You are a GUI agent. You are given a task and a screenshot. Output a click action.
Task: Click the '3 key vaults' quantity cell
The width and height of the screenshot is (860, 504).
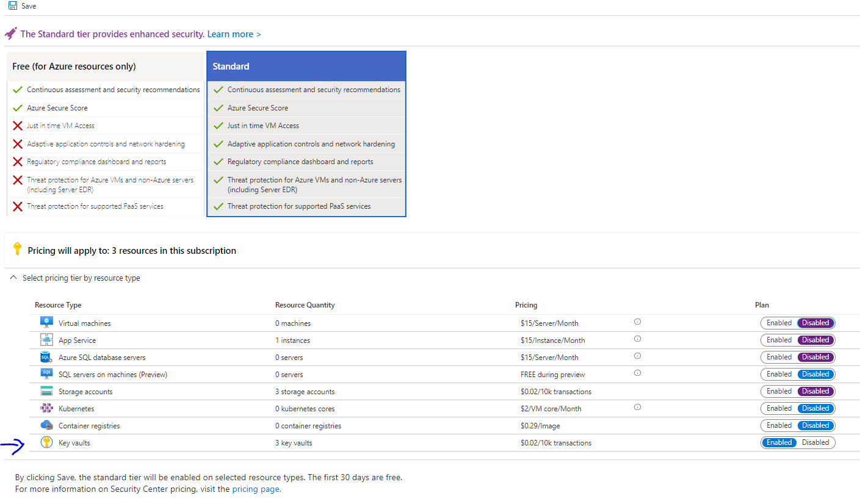click(294, 443)
